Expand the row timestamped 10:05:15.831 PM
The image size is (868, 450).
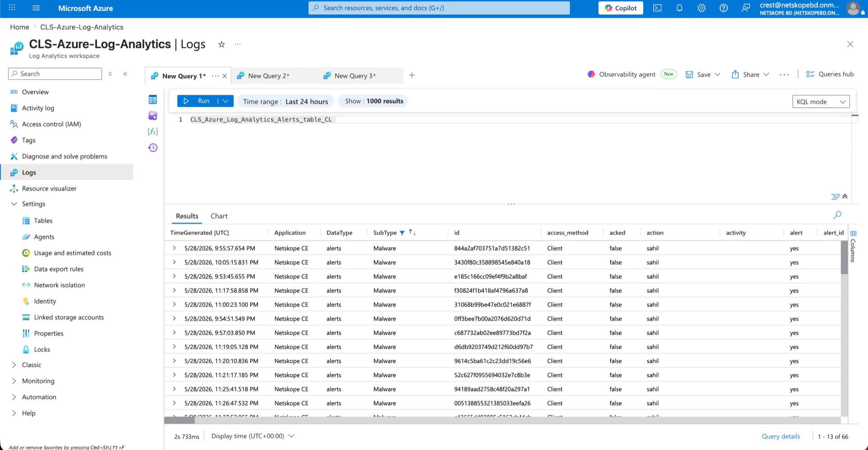(174, 262)
